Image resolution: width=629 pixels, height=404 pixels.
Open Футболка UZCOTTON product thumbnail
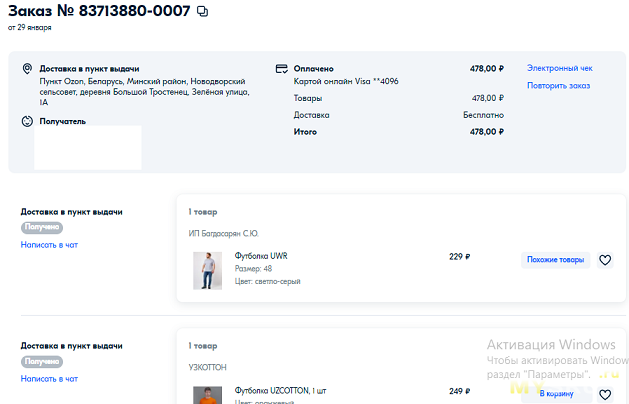coord(207,395)
